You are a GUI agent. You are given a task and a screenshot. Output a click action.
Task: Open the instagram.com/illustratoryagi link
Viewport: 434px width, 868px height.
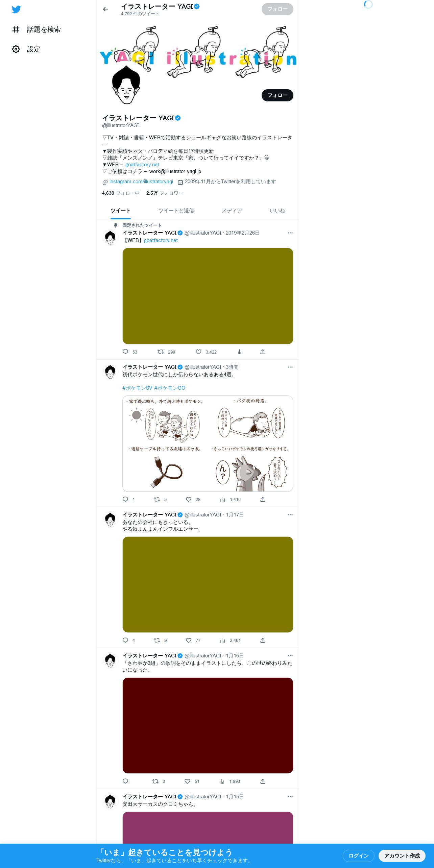tap(141, 182)
